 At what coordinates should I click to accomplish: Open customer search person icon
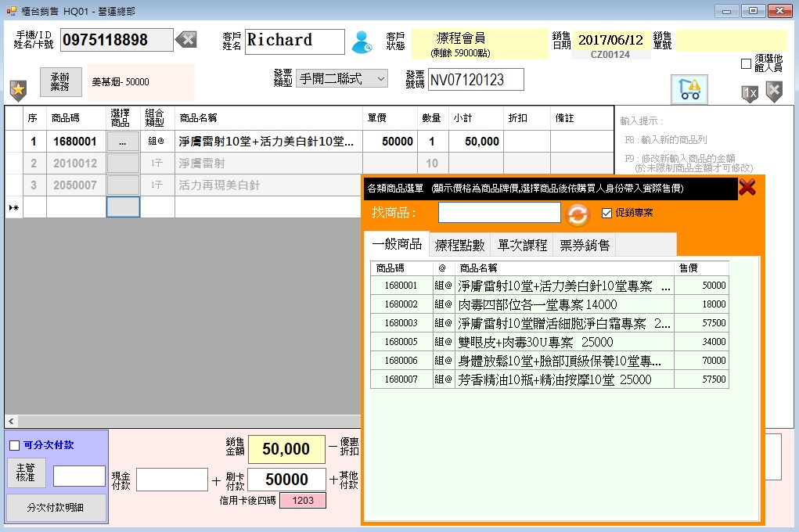point(361,41)
